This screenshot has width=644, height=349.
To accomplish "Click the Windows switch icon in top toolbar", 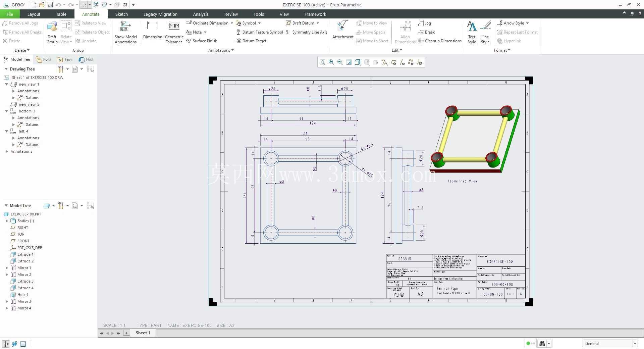I will pyautogui.click(x=104, y=5).
